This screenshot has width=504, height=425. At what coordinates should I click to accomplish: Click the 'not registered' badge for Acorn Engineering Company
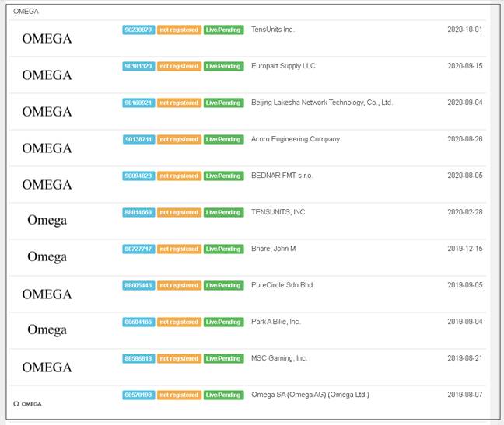(x=180, y=140)
